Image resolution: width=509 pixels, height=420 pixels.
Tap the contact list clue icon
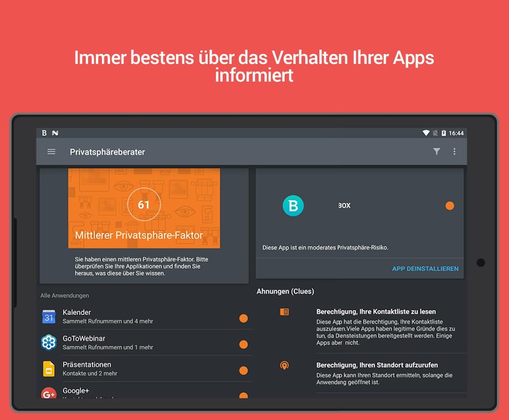(x=284, y=311)
